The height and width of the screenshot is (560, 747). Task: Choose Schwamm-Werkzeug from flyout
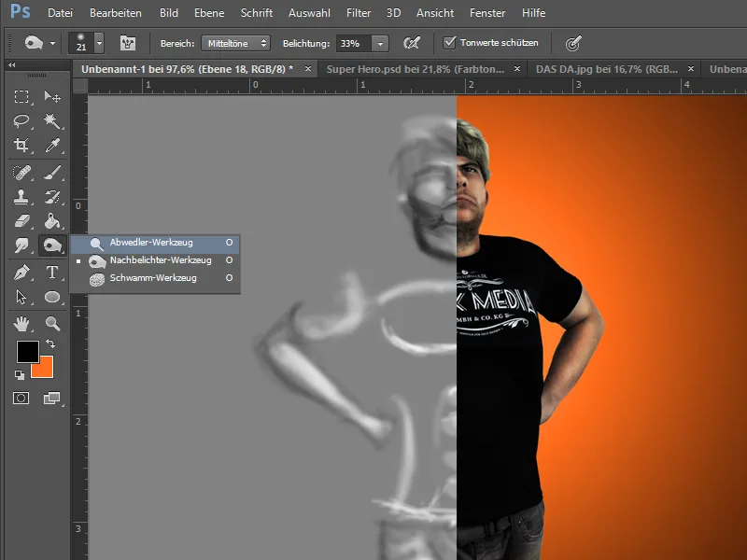point(155,278)
